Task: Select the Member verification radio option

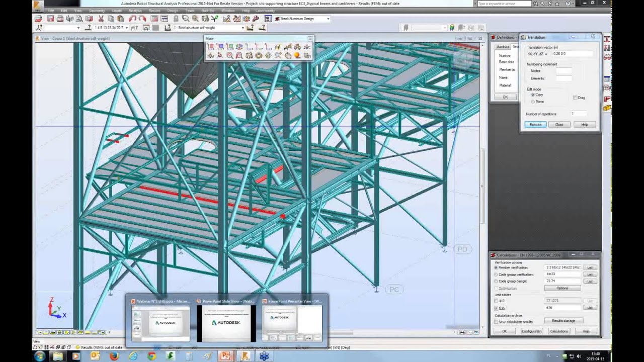Action: 496,267
